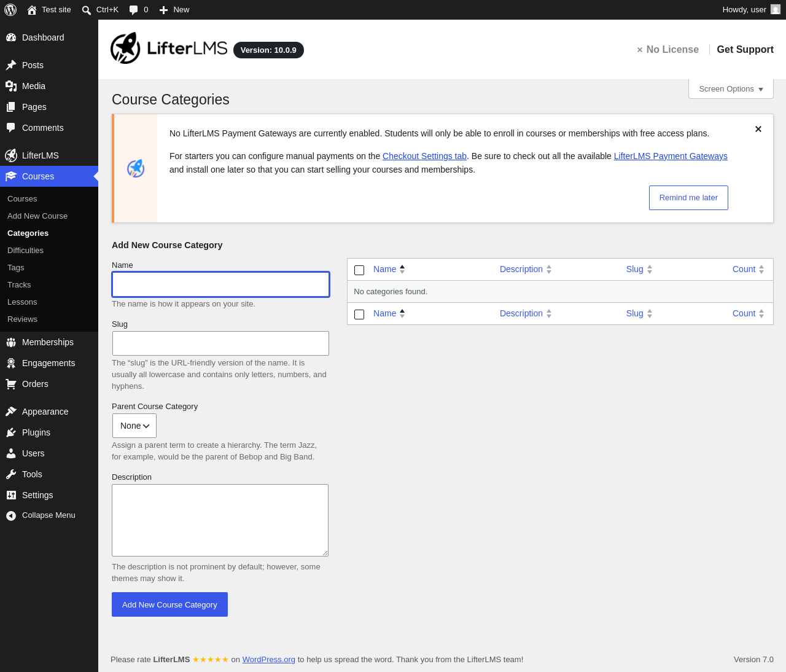This screenshot has height=672, width=786.
Task: Sort by Name in table footer
Action: [x=389, y=313]
